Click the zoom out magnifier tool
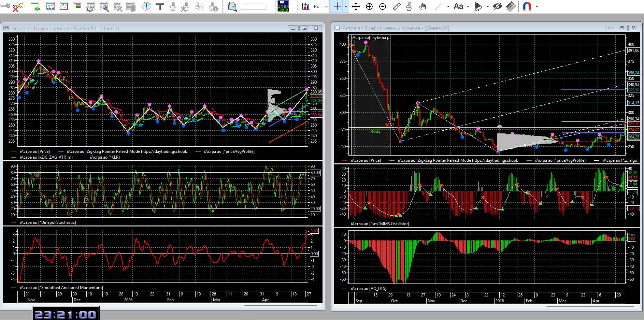The image size is (644, 320). [383, 6]
